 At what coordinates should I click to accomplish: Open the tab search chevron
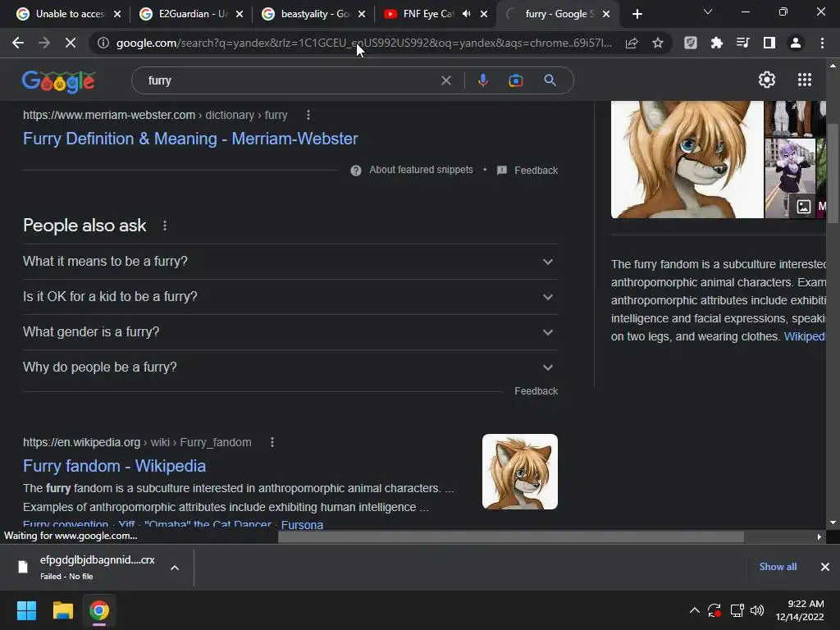[708, 11]
